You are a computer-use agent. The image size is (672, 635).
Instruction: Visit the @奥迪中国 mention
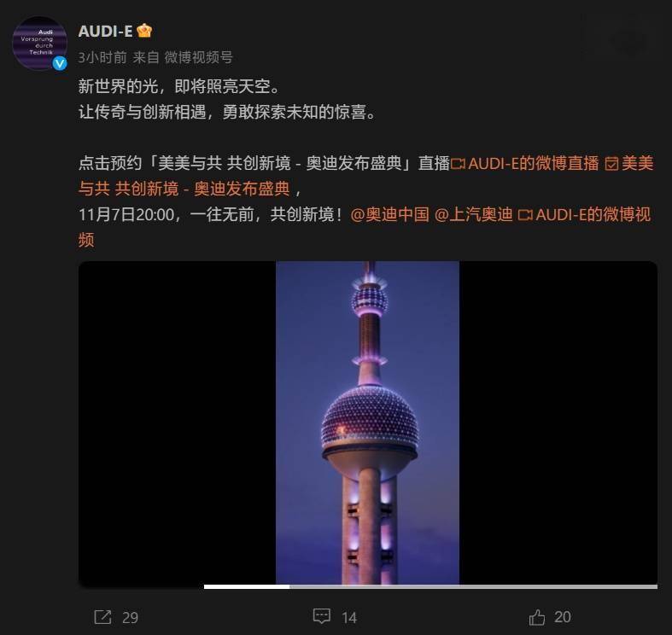(x=389, y=214)
